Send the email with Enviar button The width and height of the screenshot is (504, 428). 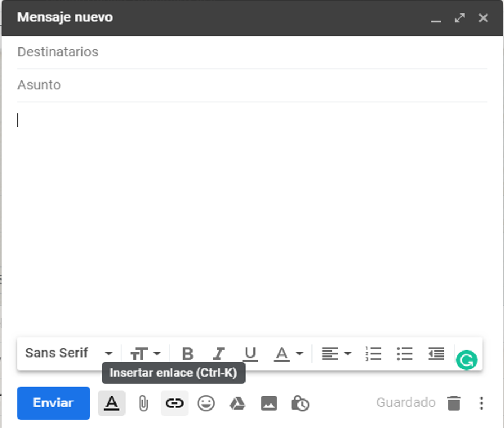[54, 403]
